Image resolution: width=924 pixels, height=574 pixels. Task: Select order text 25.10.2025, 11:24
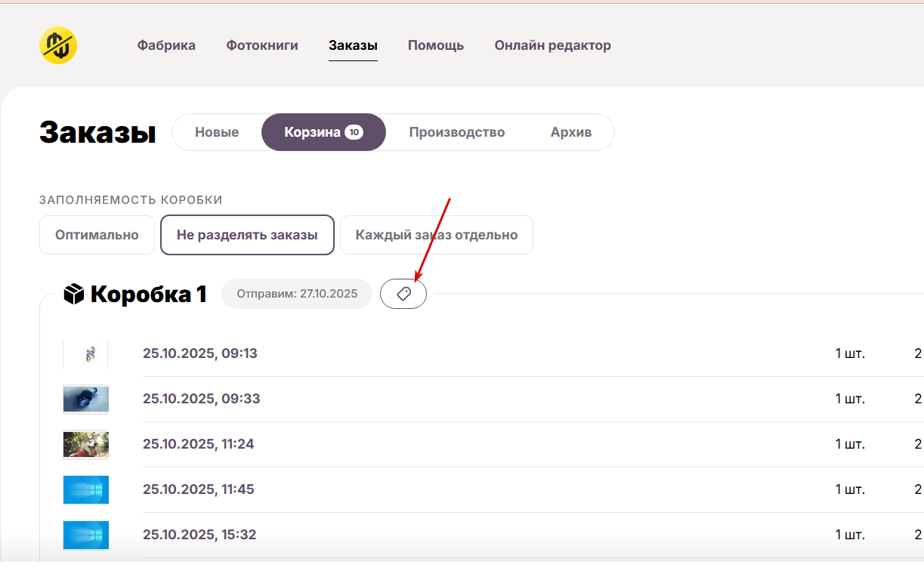199,444
